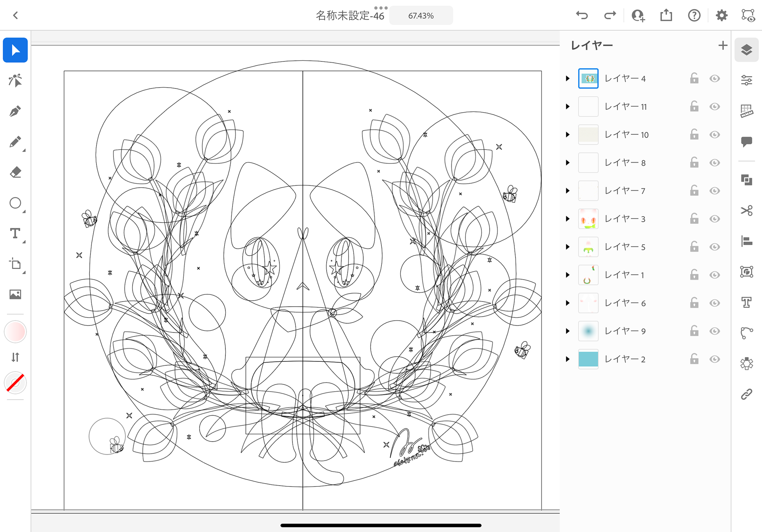Lock レイヤー 10 using padlock icon
Screen dimensions: 762x532
(x=694, y=134)
